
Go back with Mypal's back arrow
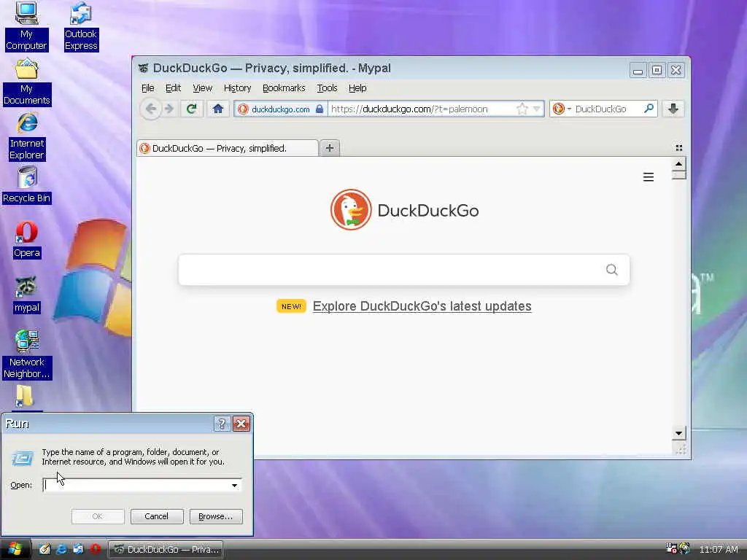(151, 109)
